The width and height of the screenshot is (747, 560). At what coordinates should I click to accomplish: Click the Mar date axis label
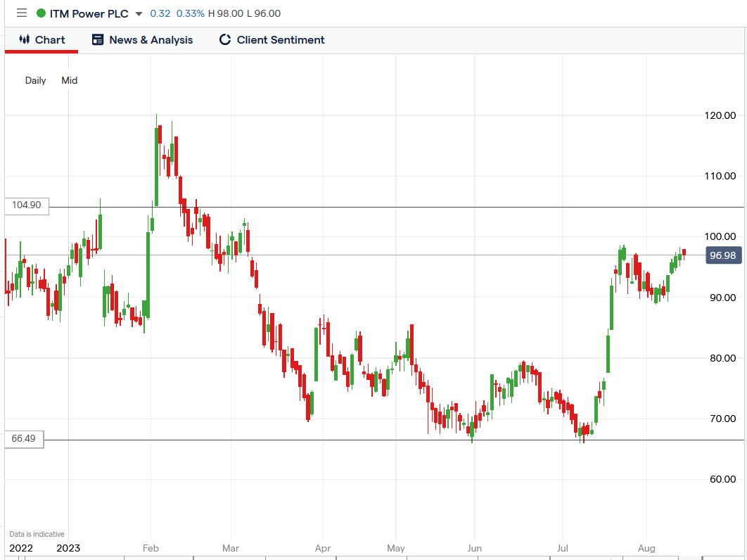click(x=231, y=548)
